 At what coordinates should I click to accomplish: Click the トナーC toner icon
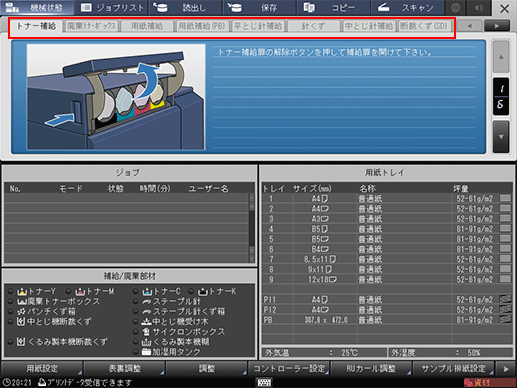point(147,292)
